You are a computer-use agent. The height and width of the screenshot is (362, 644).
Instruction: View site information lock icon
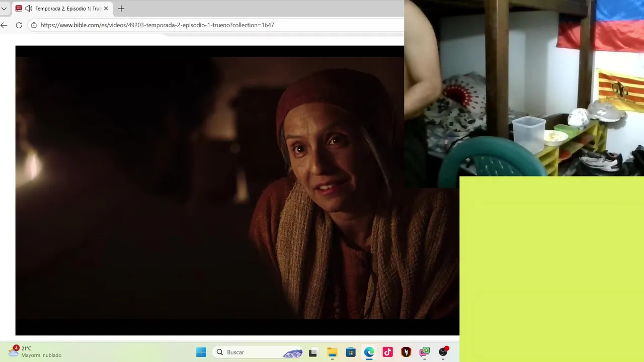pos(34,25)
